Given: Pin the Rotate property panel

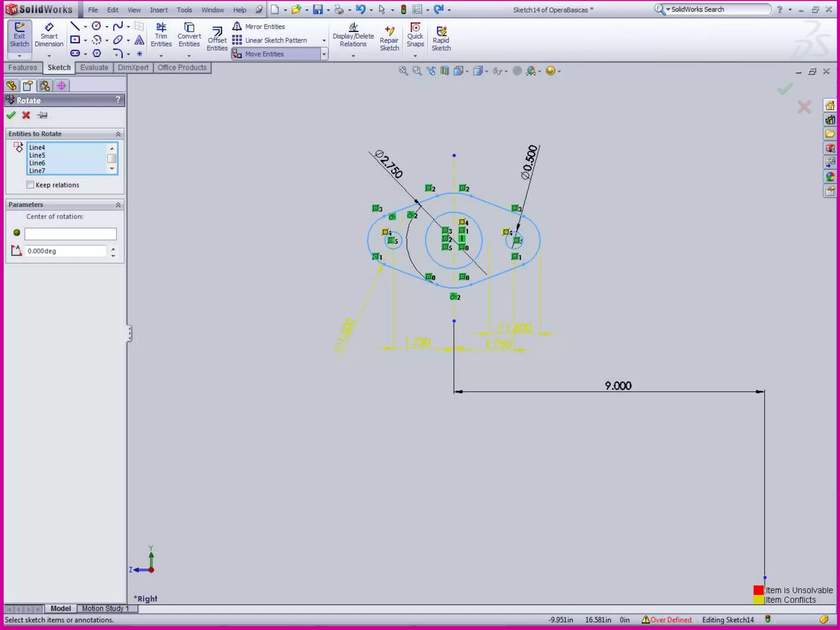Looking at the screenshot, I should click(42, 115).
